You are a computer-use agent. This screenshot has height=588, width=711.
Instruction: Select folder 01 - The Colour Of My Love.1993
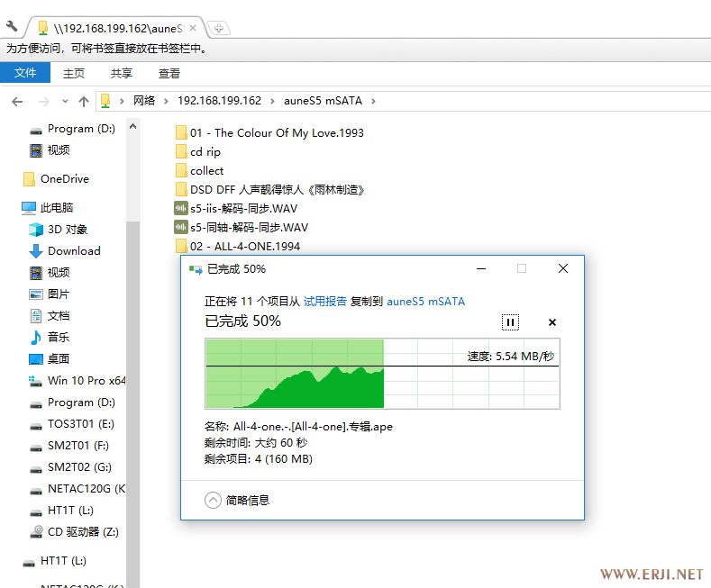coord(270,132)
